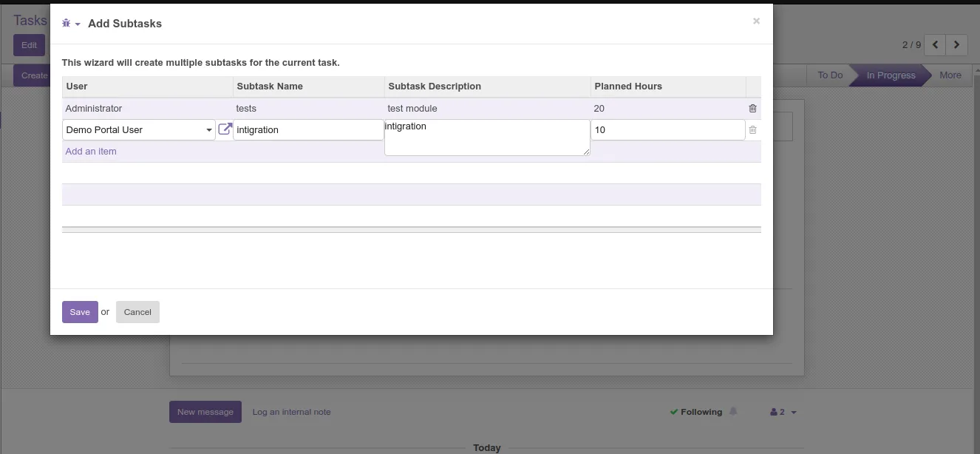980x454 pixels.
Task: Sort by the Subtask Name column header
Action: tap(308, 87)
